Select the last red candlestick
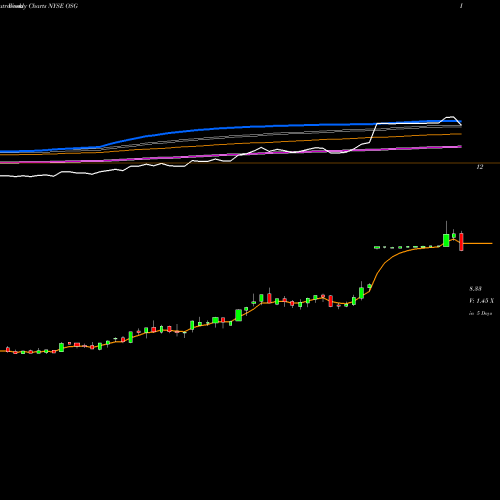500x500 pixels. 461,242
